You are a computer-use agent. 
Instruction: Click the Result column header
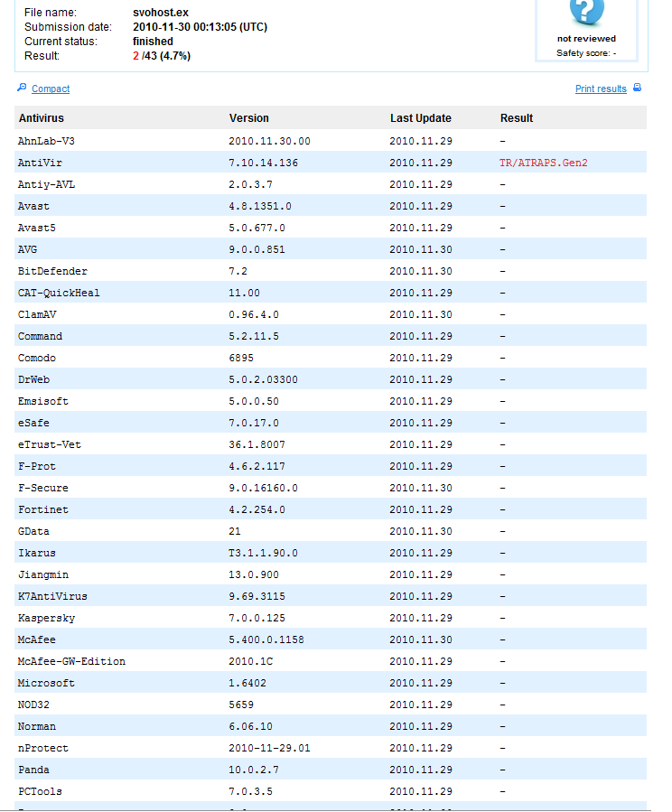516,118
